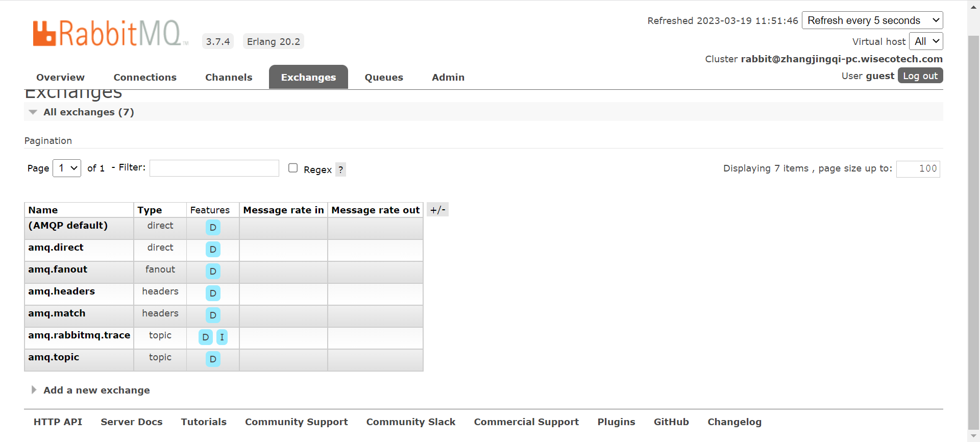This screenshot has width=980, height=442.
Task: Sort by Message rate in column
Action: coord(283,210)
